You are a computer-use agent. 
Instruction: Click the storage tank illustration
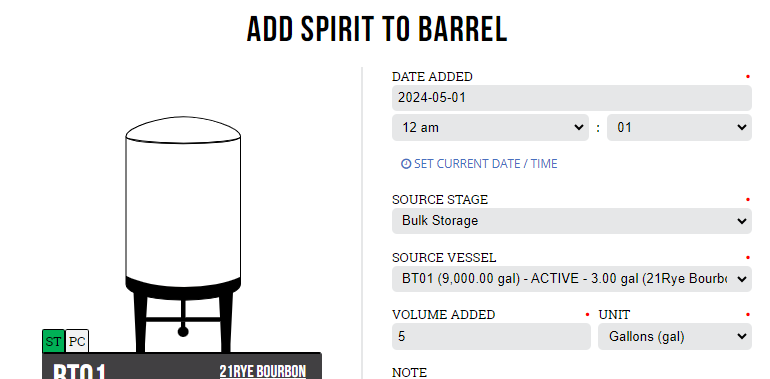point(183,234)
